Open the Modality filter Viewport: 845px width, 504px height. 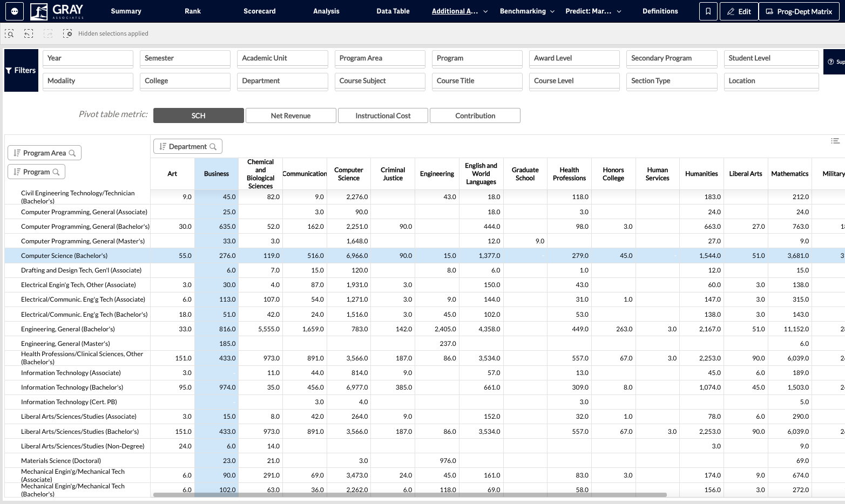[x=88, y=81]
